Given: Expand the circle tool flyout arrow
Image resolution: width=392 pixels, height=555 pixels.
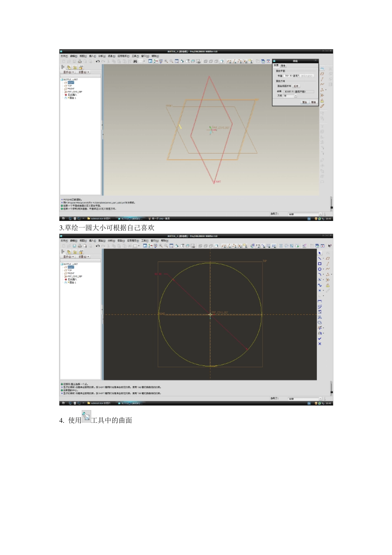Looking at the screenshot, I should pyautogui.click(x=324, y=269).
